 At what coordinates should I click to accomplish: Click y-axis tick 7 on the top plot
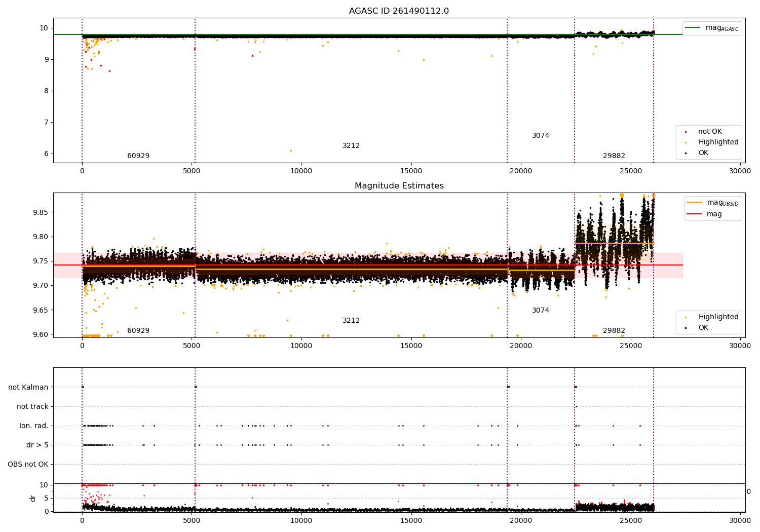(47, 123)
